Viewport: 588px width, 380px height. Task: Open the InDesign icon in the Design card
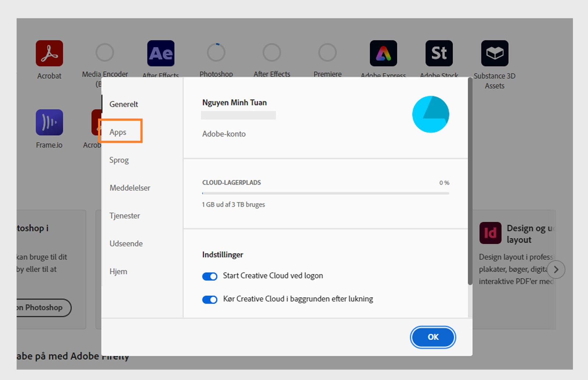click(x=490, y=233)
